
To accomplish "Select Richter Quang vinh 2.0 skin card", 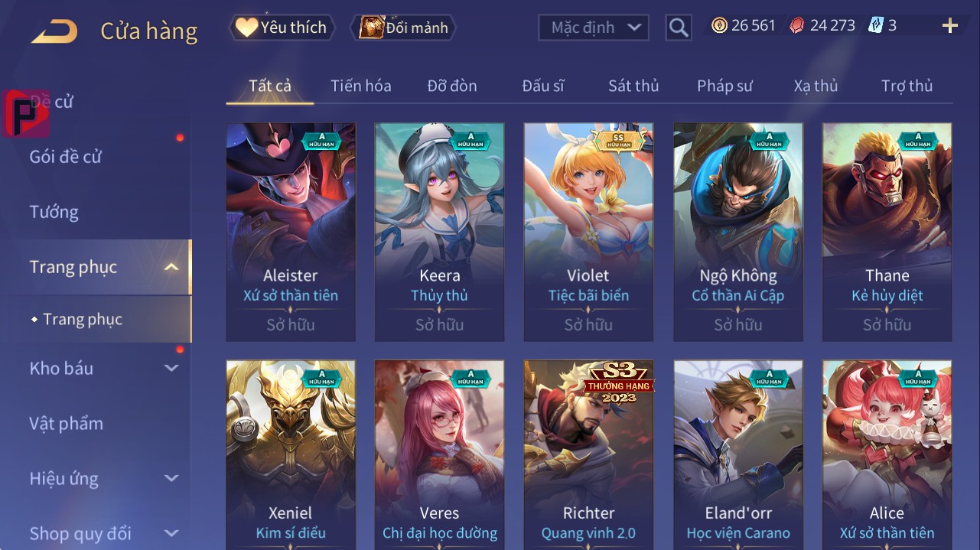I will coord(588,455).
